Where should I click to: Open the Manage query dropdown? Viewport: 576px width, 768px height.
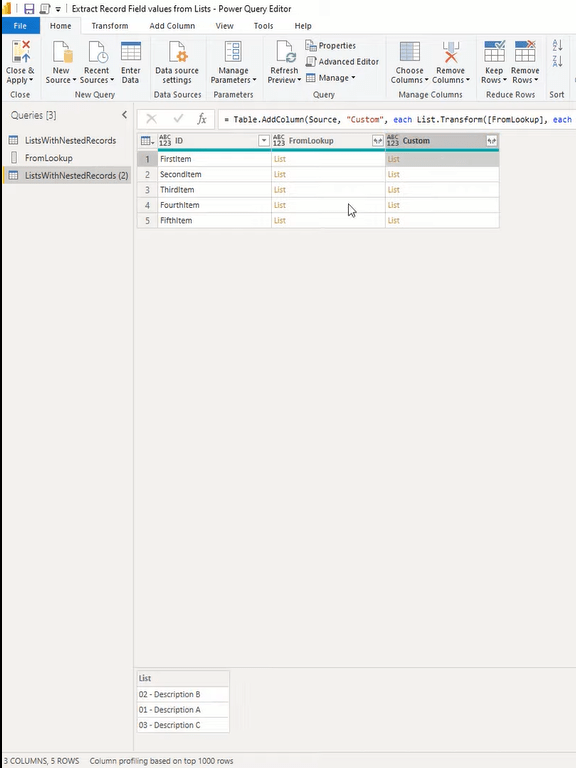(x=331, y=78)
